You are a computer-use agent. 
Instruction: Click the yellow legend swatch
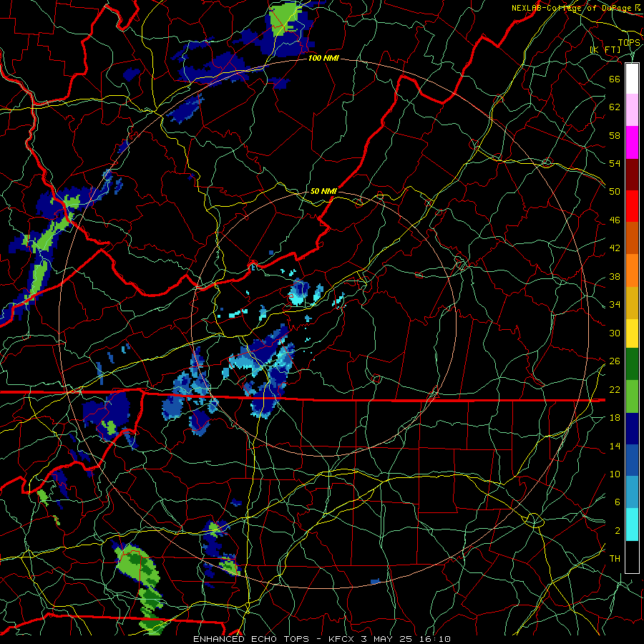(x=632, y=333)
